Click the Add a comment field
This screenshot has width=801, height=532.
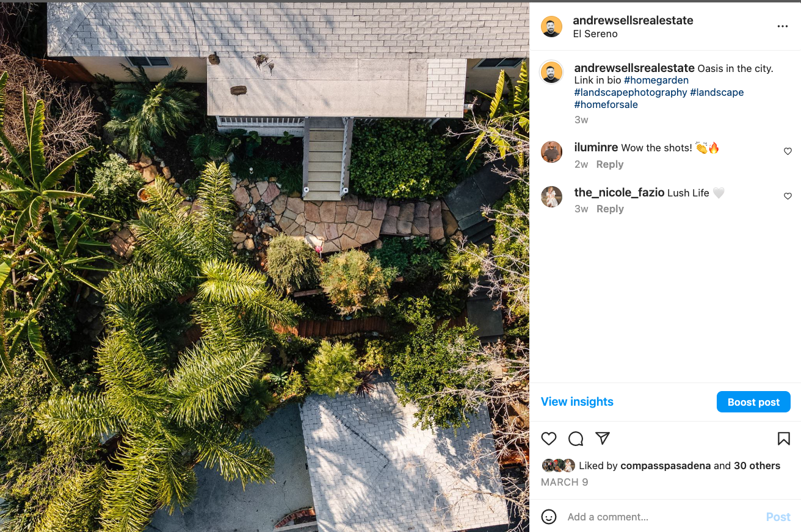(662, 517)
